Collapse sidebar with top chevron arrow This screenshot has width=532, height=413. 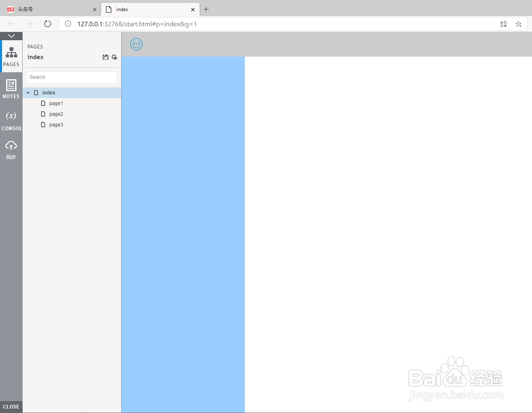(11, 36)
